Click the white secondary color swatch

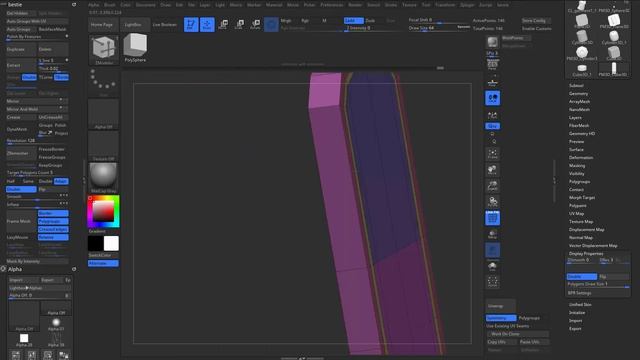pos(111,243)
